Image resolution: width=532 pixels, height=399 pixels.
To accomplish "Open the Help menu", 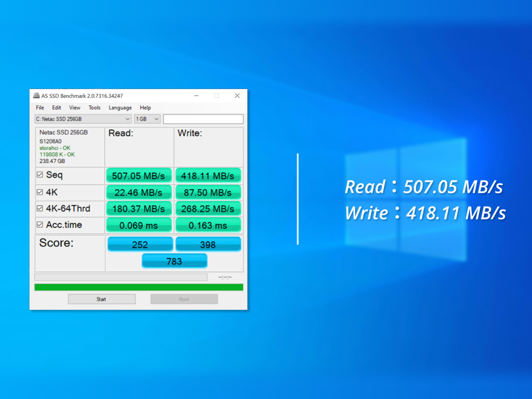I will pos(145,108).
